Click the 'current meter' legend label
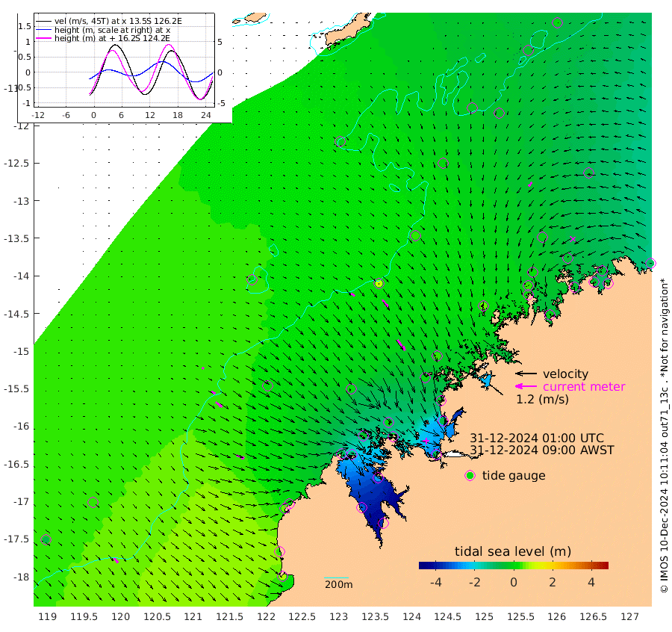The width and height of the screenshot is (672, 632). [584, 387]
